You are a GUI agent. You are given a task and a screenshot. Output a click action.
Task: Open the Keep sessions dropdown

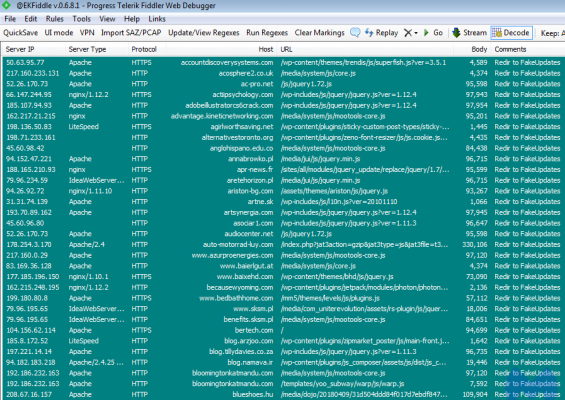(x=552, y=33)
